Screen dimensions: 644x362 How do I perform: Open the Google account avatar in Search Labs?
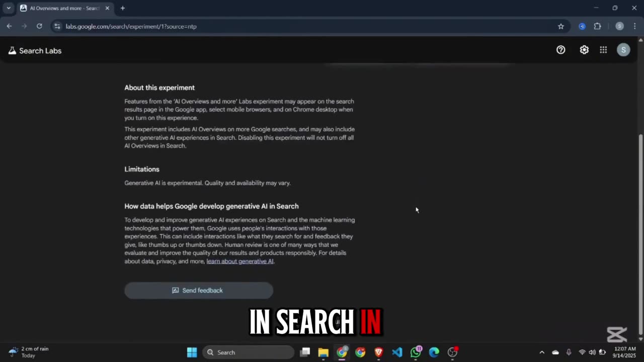pos(623,49)
